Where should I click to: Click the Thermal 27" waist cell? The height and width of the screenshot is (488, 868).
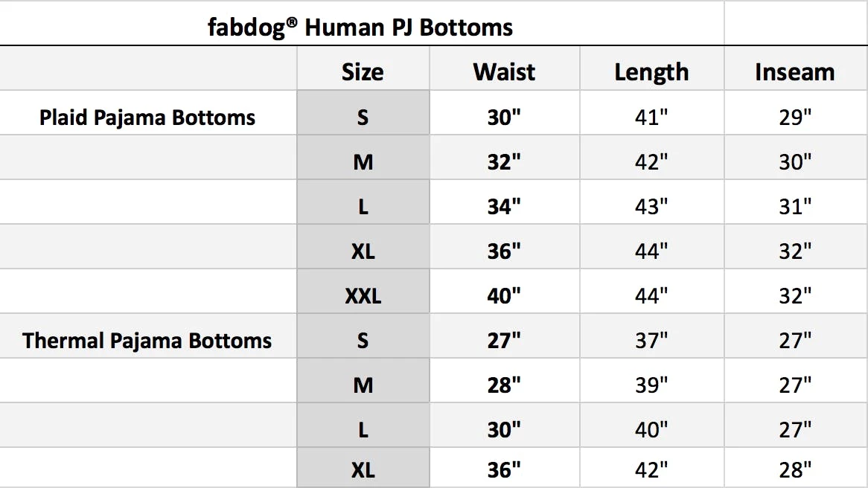pos(504,341)
